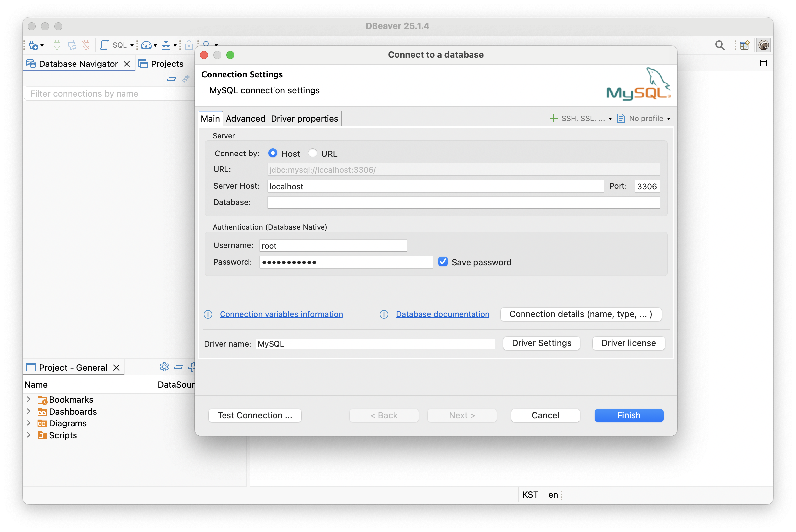Click into the Database input field
796x532 pixels.
(463, 202)
